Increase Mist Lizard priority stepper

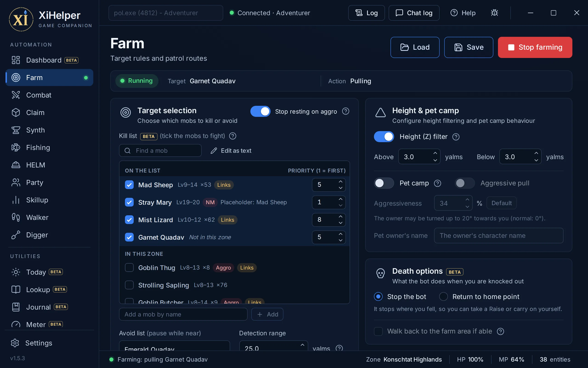(340, 216)
